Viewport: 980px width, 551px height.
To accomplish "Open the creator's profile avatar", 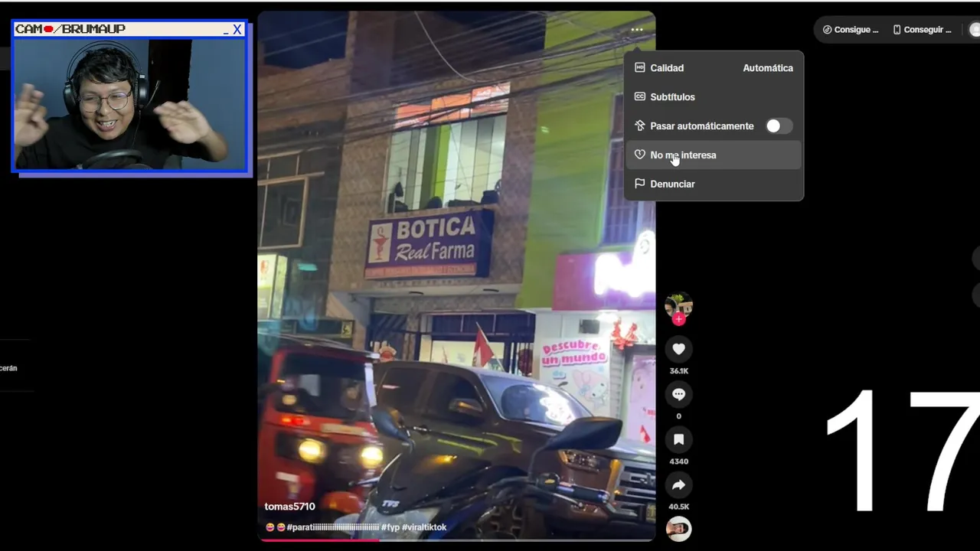I will click(678, 305).
